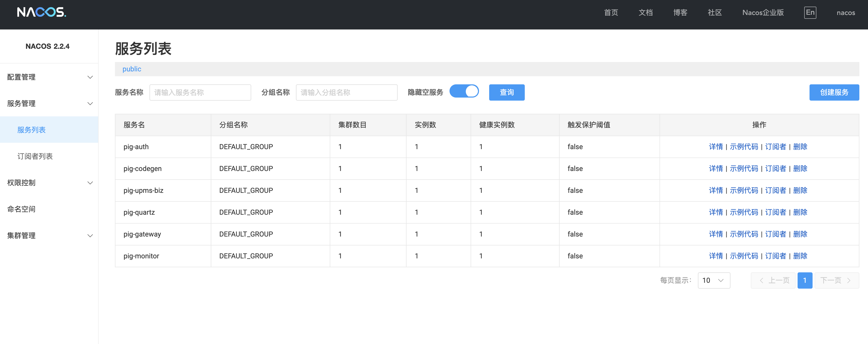
Task: Switch language with the En icon
Action: [x=810, y=12]
